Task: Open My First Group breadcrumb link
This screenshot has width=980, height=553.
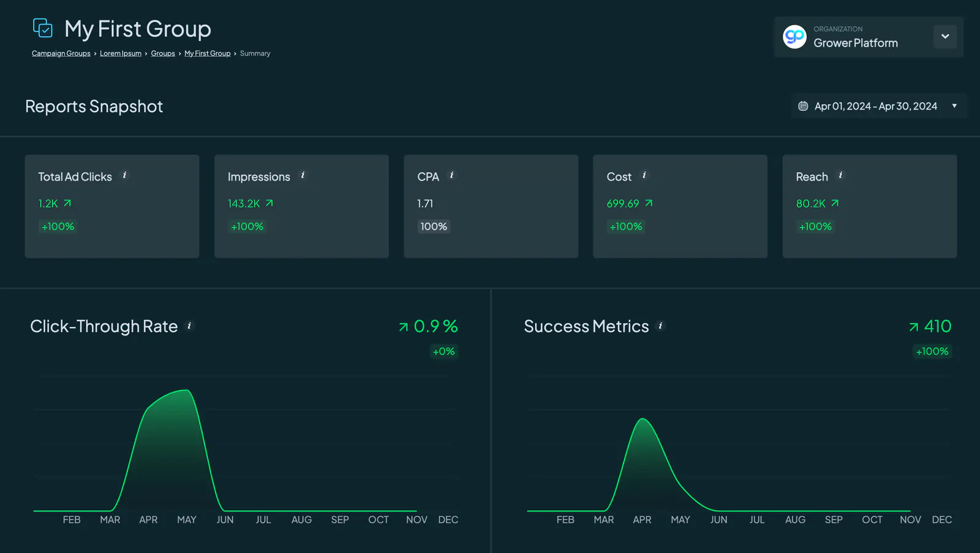Action: (208, 53)
